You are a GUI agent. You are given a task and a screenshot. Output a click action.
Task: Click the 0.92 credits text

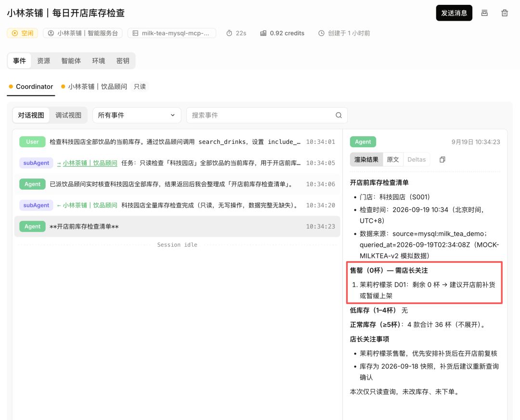click(287, 33)
